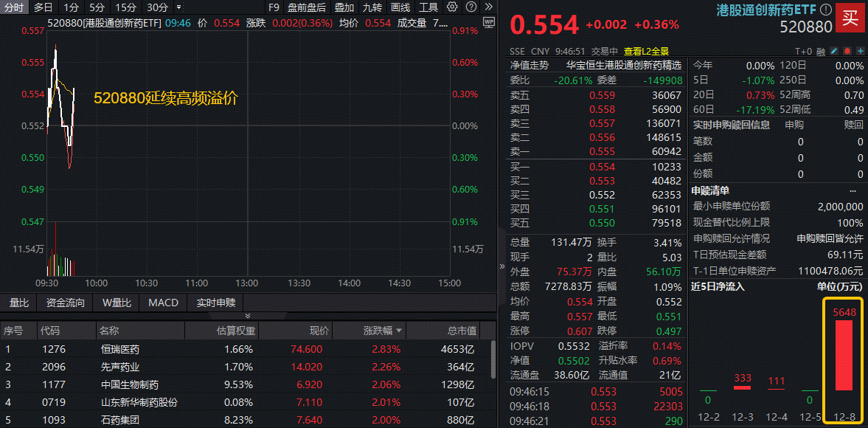Click the 融 margin indicator icon
The image size is (868, 428).
(x=821, y=50)
